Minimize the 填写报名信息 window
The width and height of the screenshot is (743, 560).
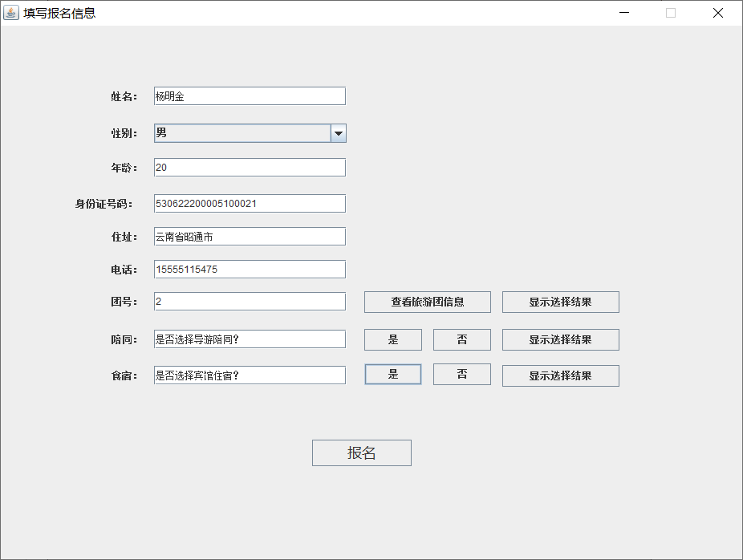624,13
